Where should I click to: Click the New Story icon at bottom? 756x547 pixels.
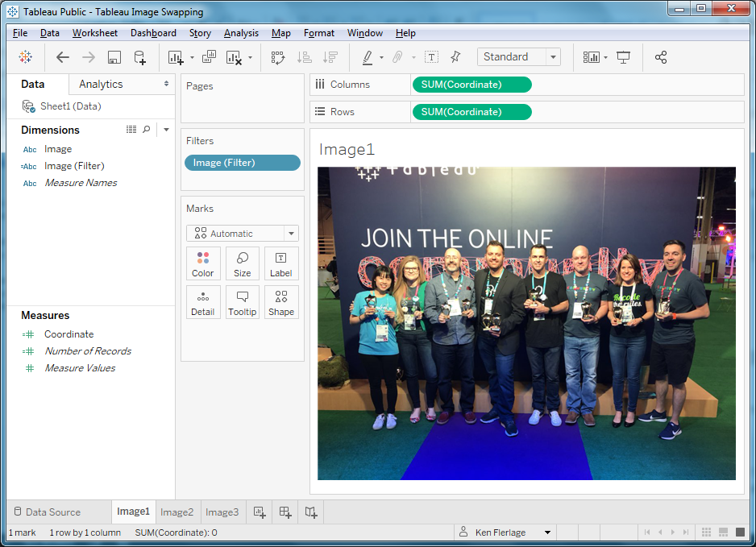pos(310,512)
